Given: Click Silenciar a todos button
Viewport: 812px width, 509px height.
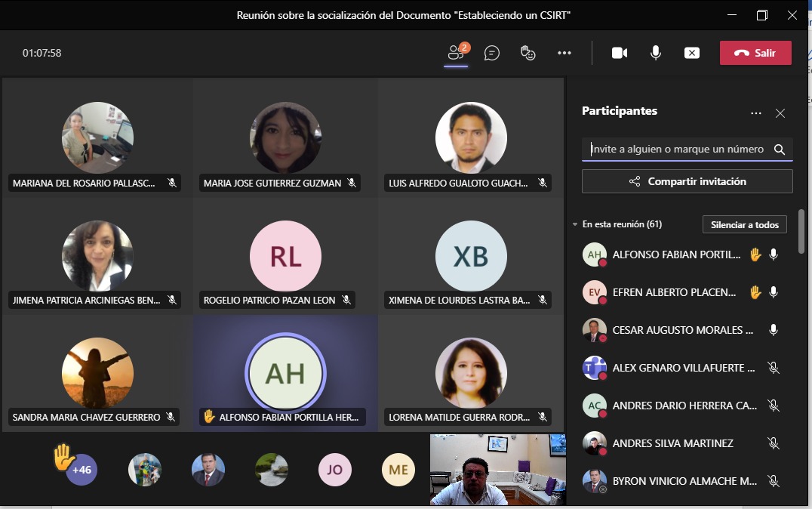Looking at the screenshot, I should 745,224.
